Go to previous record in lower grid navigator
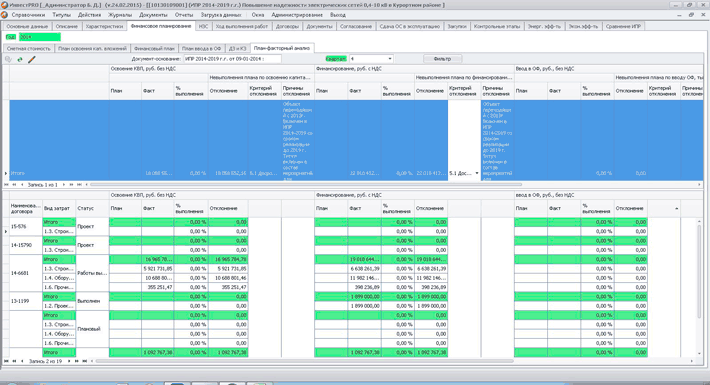Image resolution: width=710 pixels, height=385 pixels. coord(22,361)
